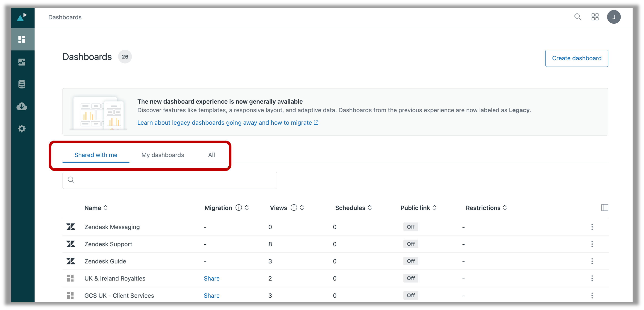
Task: Open the Zendesk Explore logo home
Action: [22, 17]
